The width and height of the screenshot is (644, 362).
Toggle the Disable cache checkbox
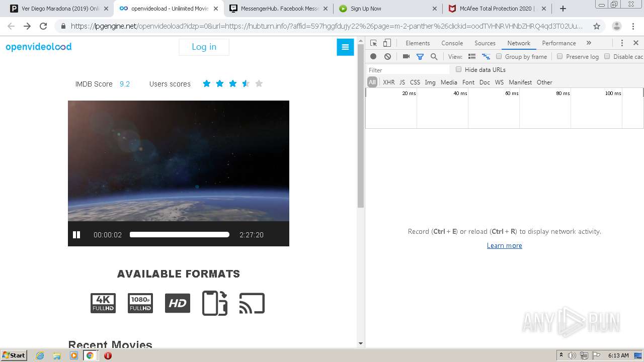tap(607, 56)
